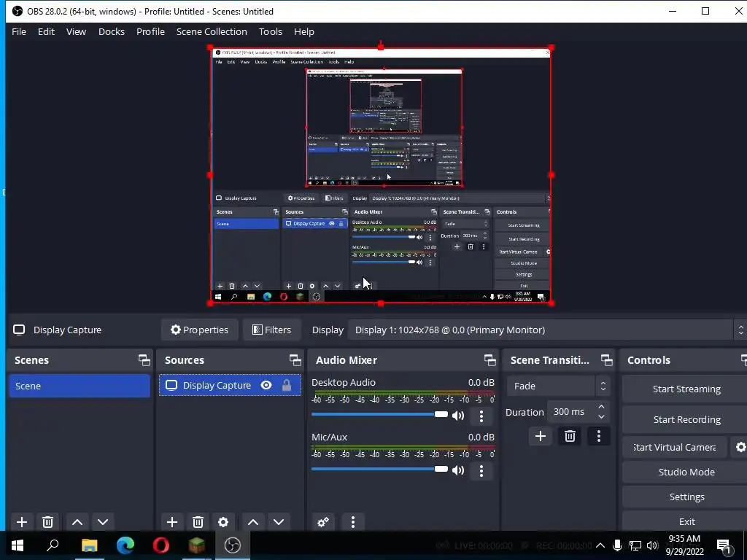Screen dimensions: 747x560
Task: Open Windows search from taskbar
Action: 53,545
